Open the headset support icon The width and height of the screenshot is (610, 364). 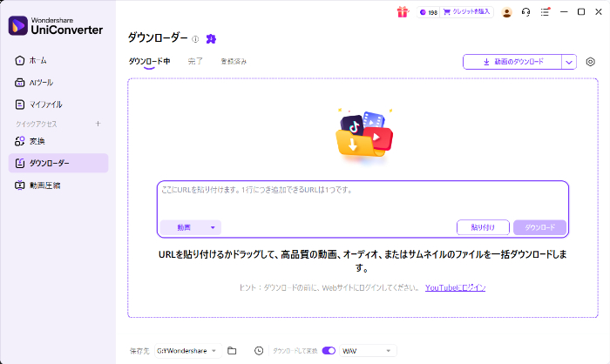click(x=525, y=12)
